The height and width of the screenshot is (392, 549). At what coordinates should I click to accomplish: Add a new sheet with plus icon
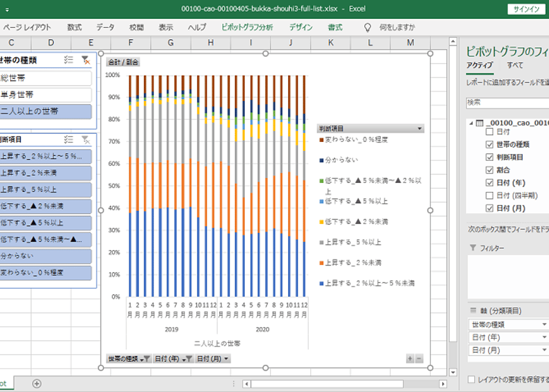37,384
